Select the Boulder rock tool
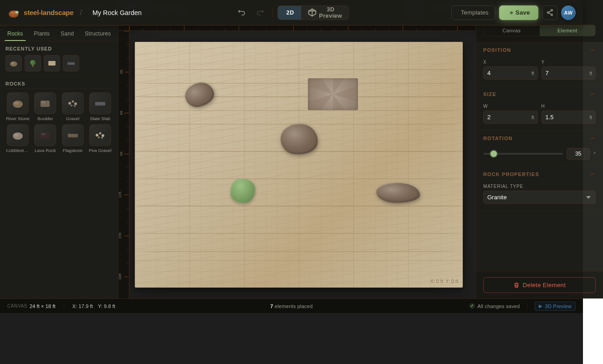The image size is (603, 364). 45,103
